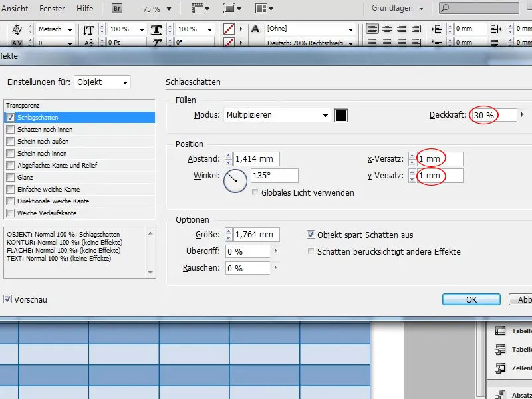Select Transparenz in the effects list
Viewport: 532px width, 399px height.
coord(79,106)
